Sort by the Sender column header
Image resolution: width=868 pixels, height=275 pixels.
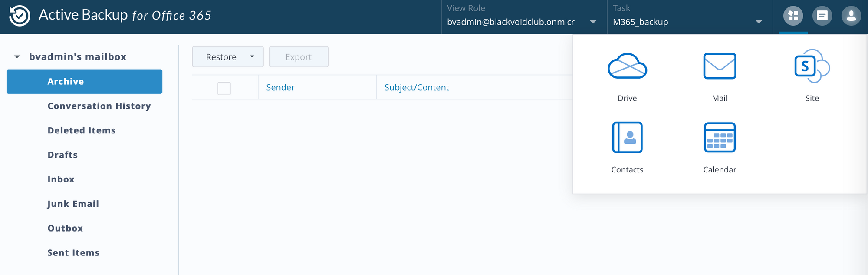tap(280, 87)
